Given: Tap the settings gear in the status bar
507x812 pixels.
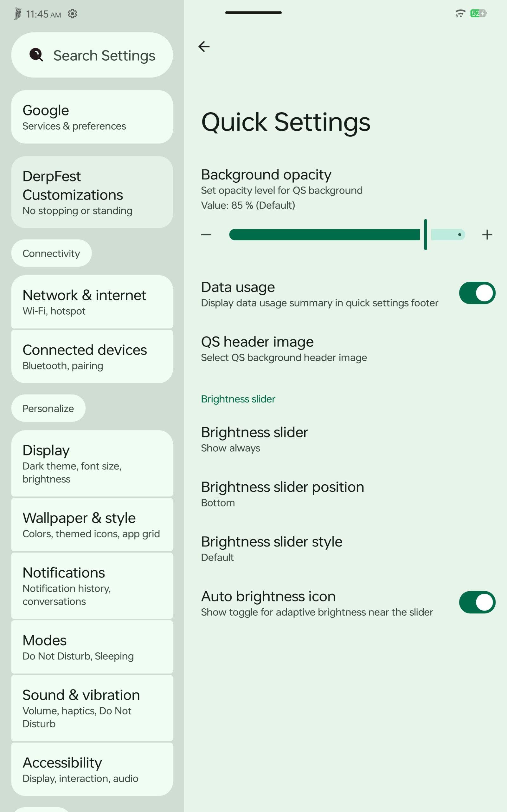Looking at the screenshot, I should (73, 14).
